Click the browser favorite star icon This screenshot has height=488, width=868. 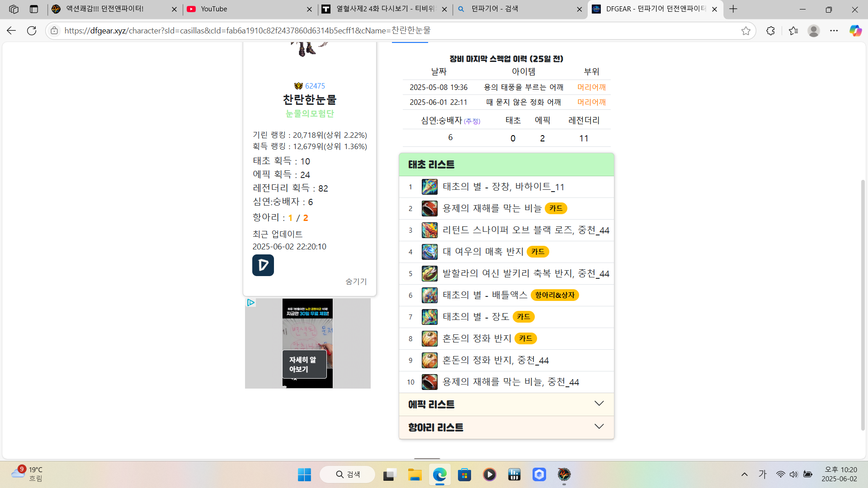pos(745,31)
